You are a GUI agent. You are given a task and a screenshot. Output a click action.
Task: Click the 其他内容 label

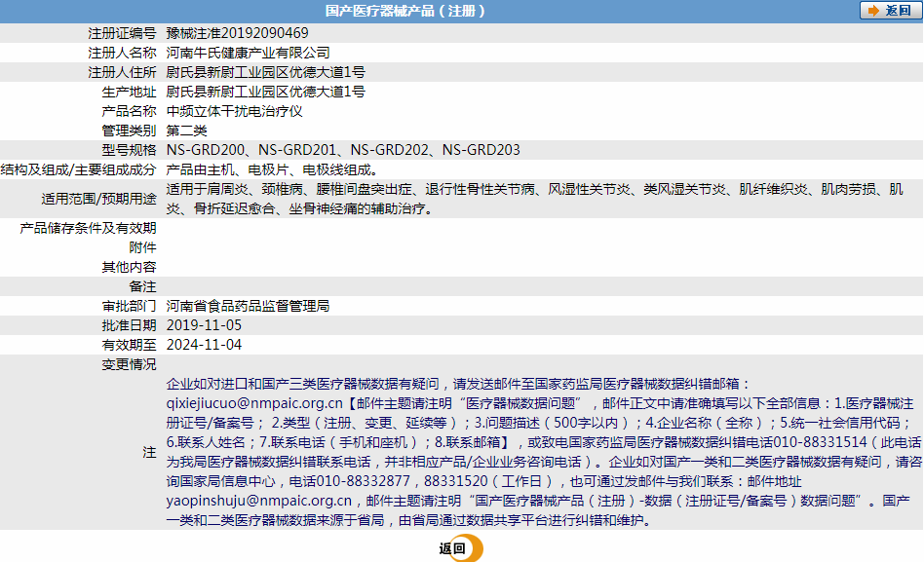129,267
